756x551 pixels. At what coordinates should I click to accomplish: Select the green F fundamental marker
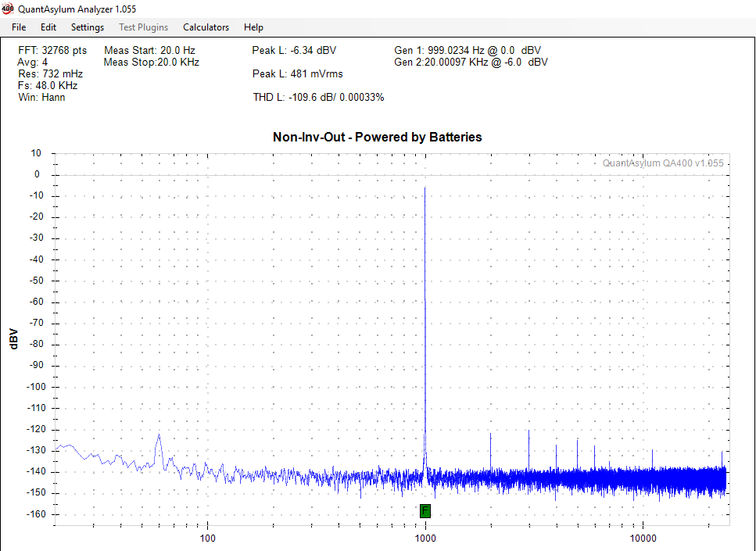click(425, 511)
